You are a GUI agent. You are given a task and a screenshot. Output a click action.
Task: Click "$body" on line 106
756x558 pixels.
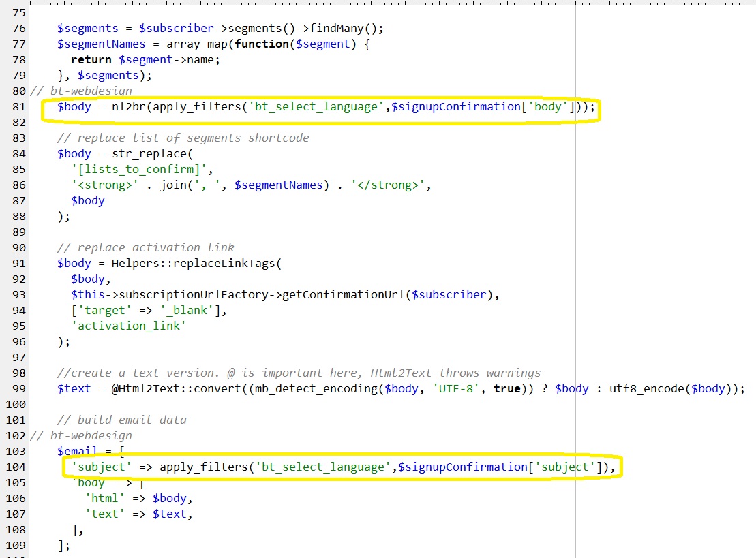click(x=170, y=498)
